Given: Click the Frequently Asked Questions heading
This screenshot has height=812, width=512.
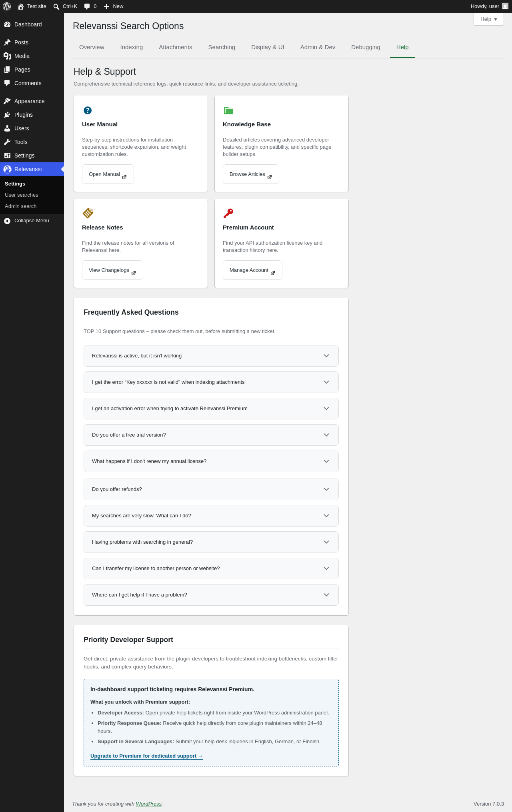Looking at the screenshot, I should (131, 312).
